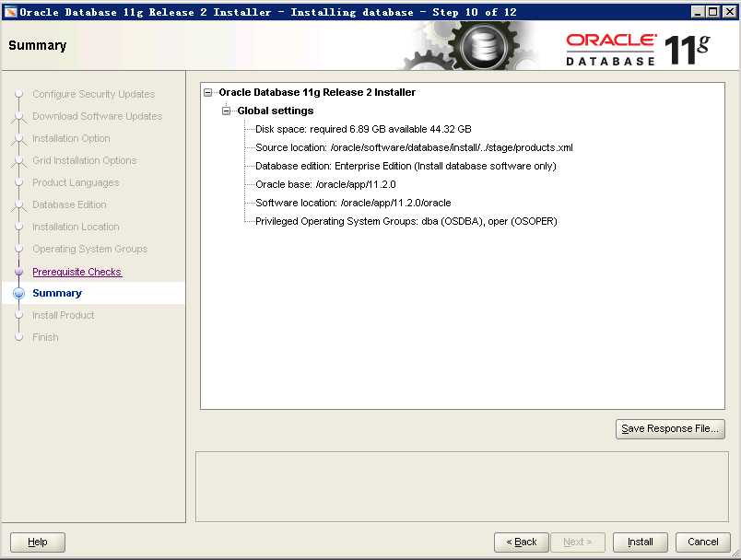Screen dimensions: 741x560
Task: Collapse the Global settings tree node
Action: point(227,111)
